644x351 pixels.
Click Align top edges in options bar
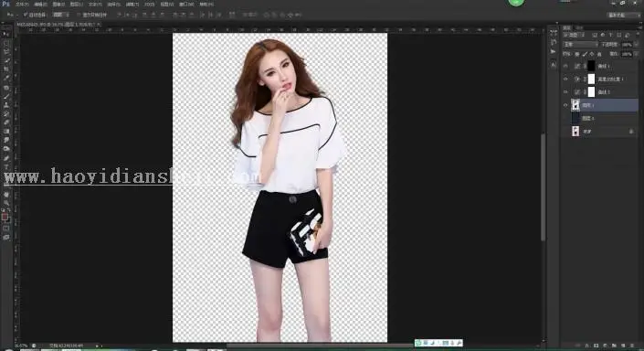click(119, 15)
